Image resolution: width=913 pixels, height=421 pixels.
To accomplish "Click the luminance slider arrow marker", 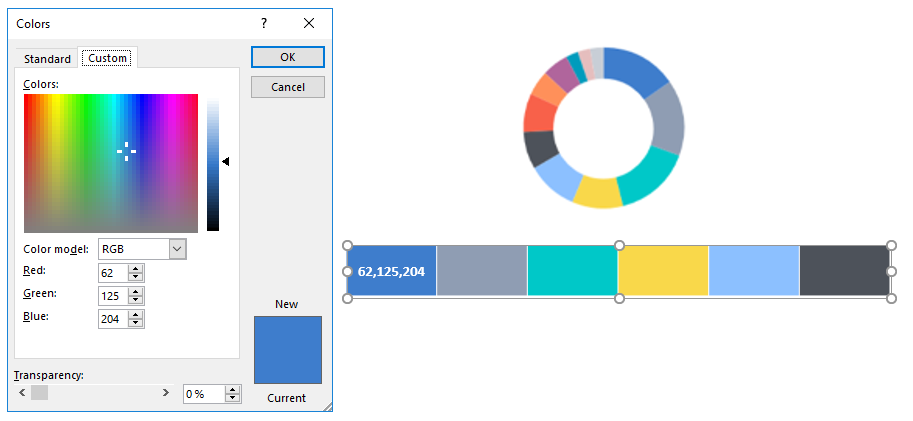I will tap(226, 161).
